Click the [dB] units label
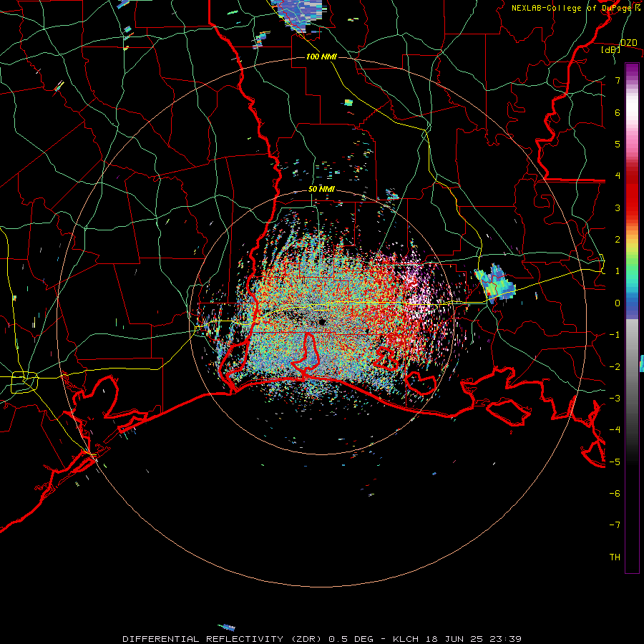 [611, 50]
